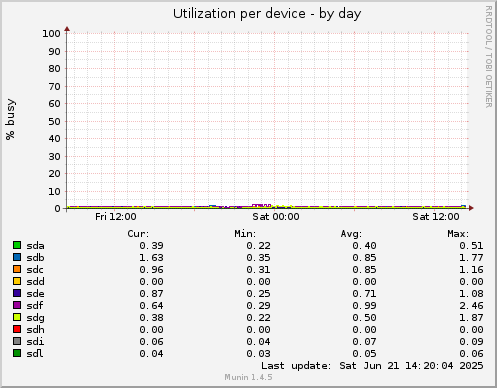The image size is (497, 388).
Task: Click sdl min value 0.03
Action: 258,354
